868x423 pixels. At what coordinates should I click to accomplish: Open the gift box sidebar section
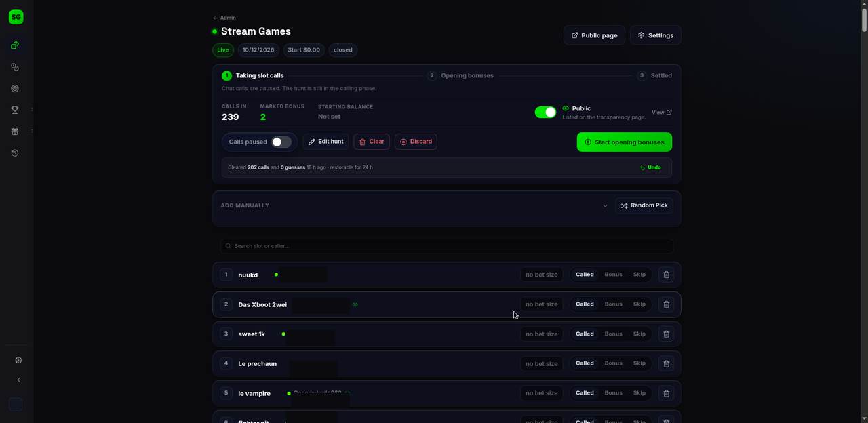pos(15,132)
